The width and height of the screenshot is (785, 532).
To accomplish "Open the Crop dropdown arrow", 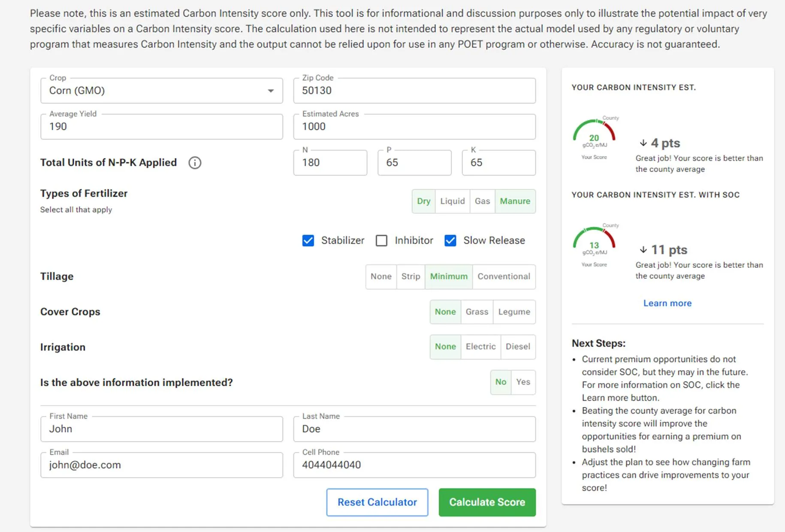I will coord(271,91).
